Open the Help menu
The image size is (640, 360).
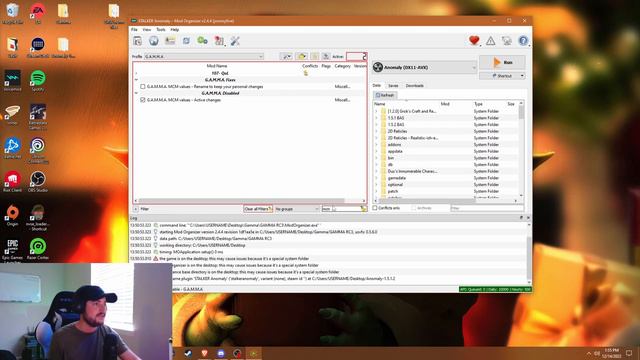(x=175, y=30)
